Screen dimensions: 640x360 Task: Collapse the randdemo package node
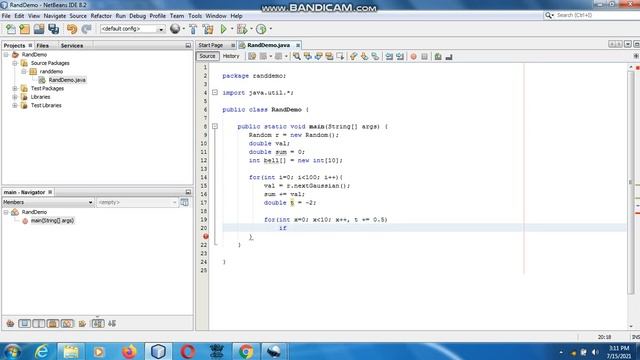[x=24, y=71]
